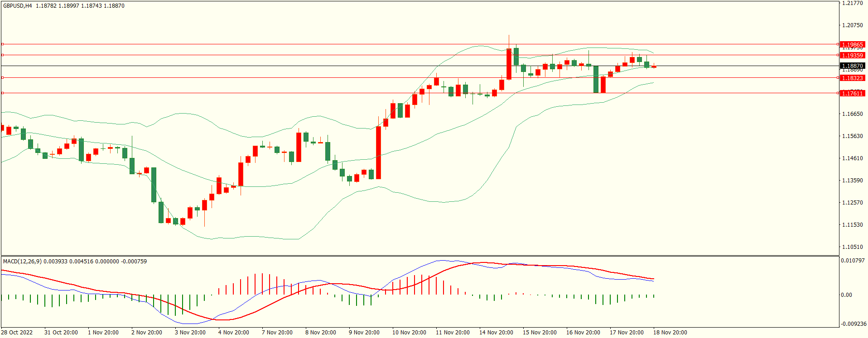Click the 1.14610 price axis label
The height and width of the screenshot is (338, 868).
852,158
